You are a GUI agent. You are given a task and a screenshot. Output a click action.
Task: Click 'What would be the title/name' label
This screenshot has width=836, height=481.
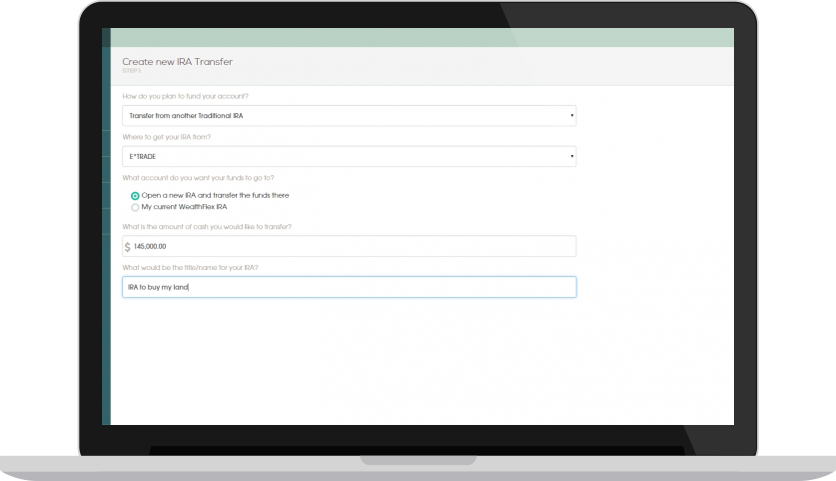coord(189,268)
